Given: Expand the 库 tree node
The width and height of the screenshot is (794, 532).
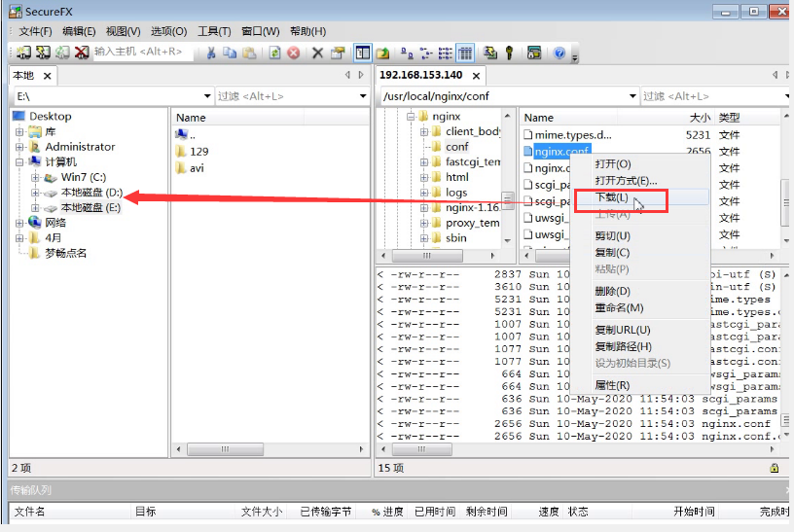Looking at the screenshot, I should coord(19,132).
